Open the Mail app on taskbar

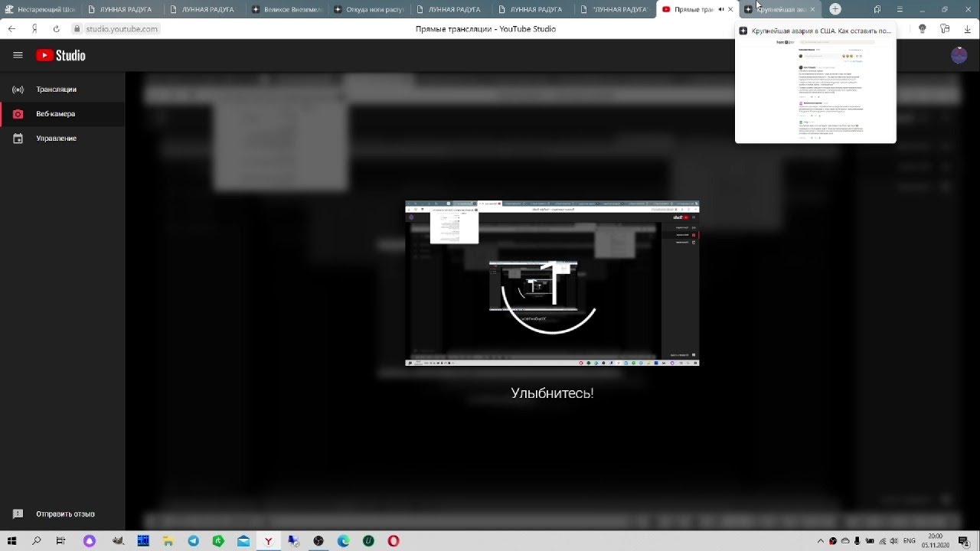243,541
